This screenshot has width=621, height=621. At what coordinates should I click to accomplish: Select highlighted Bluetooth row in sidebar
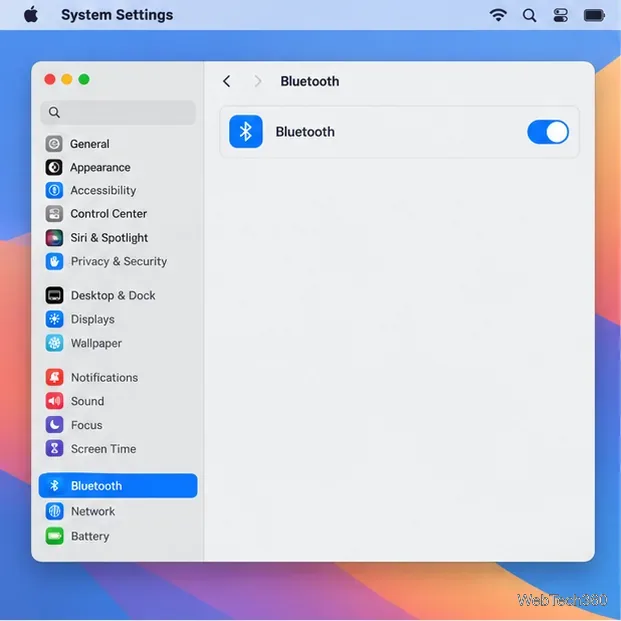pyautogui.click(x=118, y=486)
